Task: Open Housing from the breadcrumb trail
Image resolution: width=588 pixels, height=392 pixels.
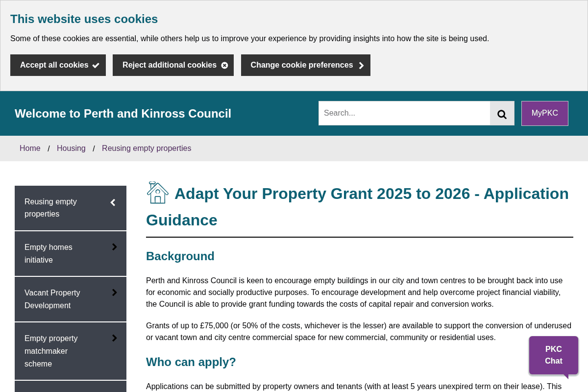Action: click(x=71, y=148)
